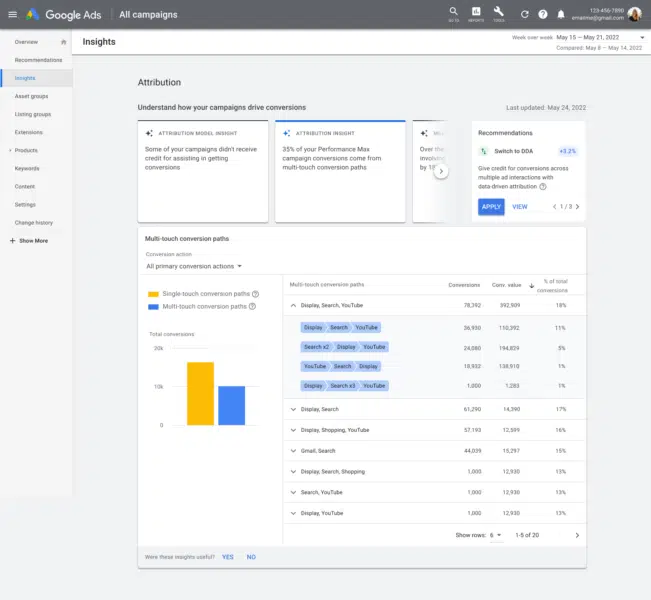The width and height of the screenshot is (651, 600).
Task: Open the 'All primary conversion actions' dropdown
Action: pos(194,266)
